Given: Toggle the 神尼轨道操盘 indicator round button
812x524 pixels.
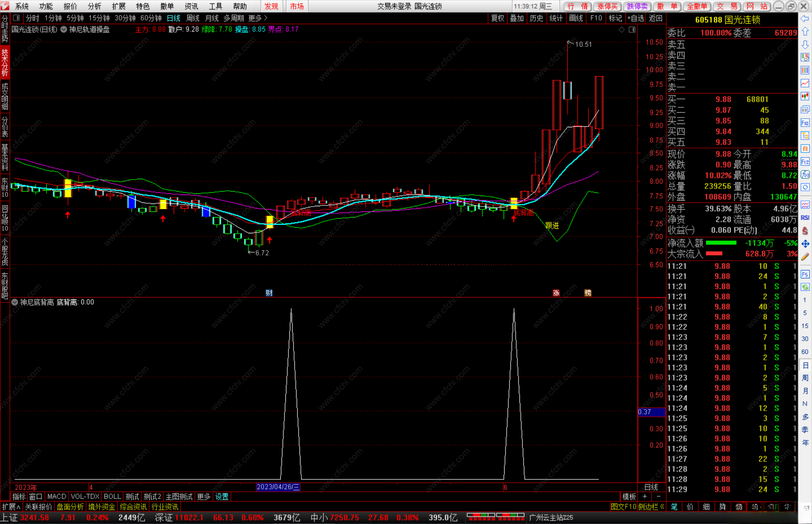Looking at the screenshot, I should pyautogui.click(x=64, y=29).
